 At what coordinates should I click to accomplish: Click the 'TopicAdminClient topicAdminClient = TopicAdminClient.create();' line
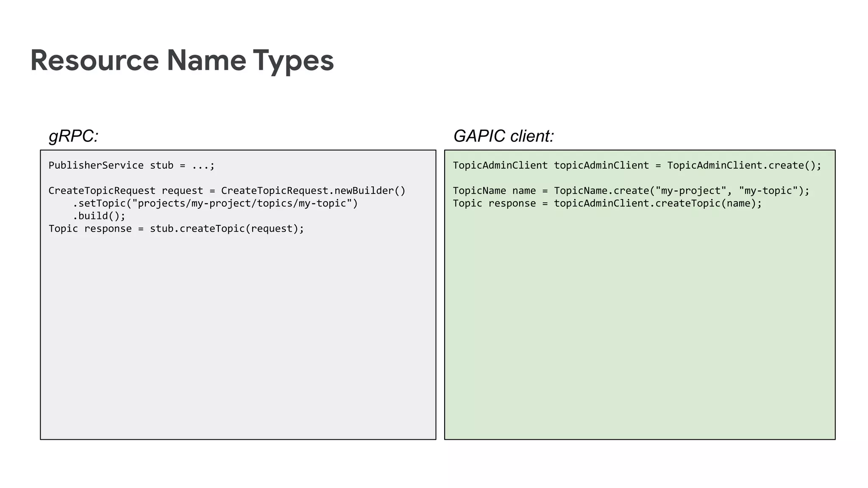[637, 165]
